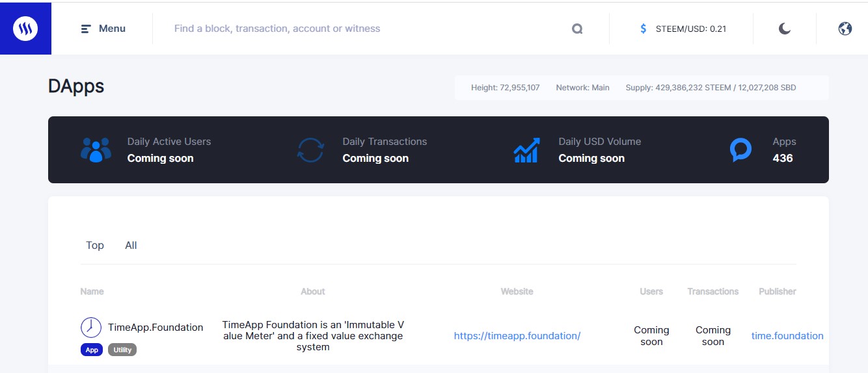This screenshot has width=868, height=373.
Task: Click the Transactions column header
Action: [x=713, y=291]
